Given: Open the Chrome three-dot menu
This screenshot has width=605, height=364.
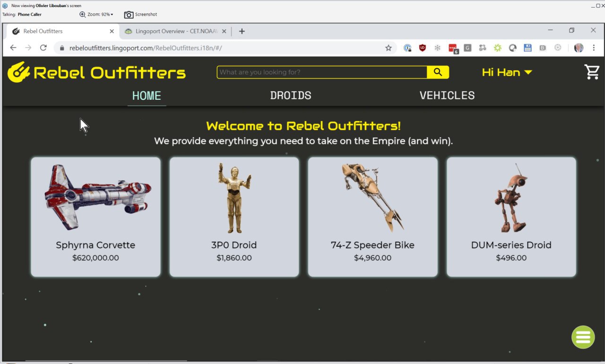Looking at the screenshot, I should coord(594,48).
